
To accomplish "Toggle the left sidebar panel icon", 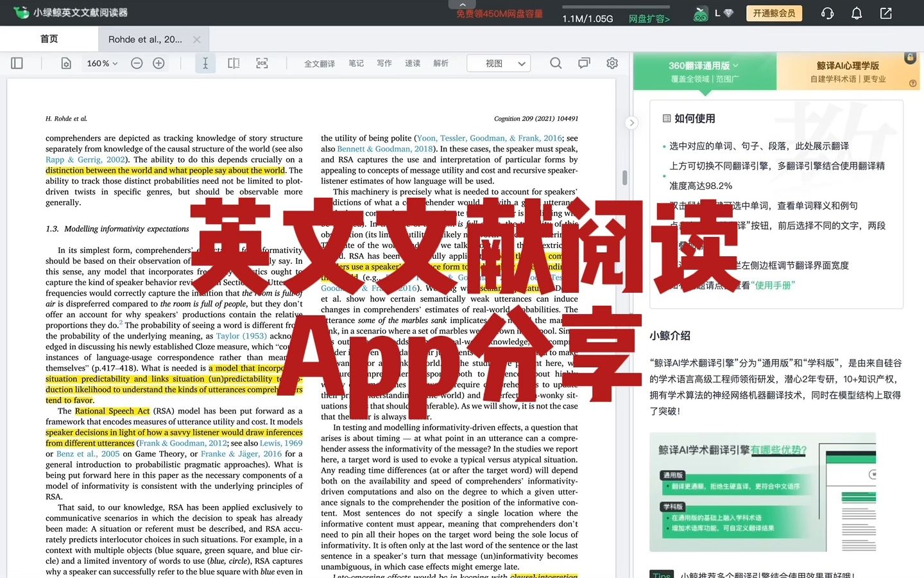I will click(17, 64).
